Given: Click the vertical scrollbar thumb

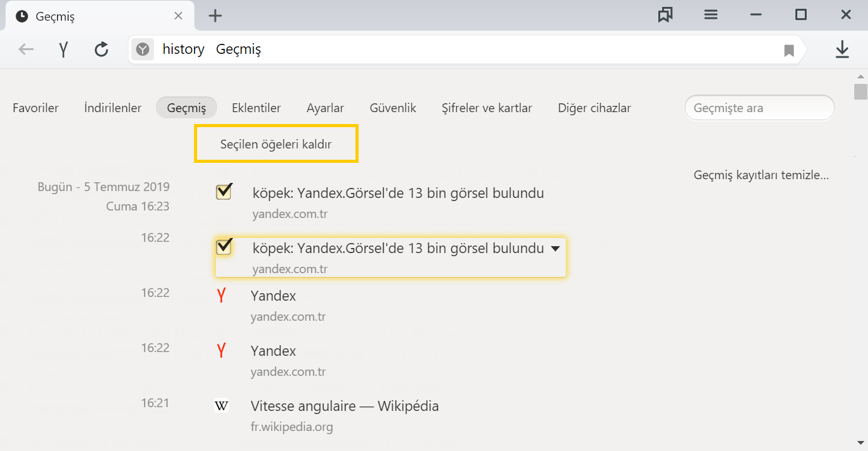Looking at the screenshot, I should coord(860,91).
